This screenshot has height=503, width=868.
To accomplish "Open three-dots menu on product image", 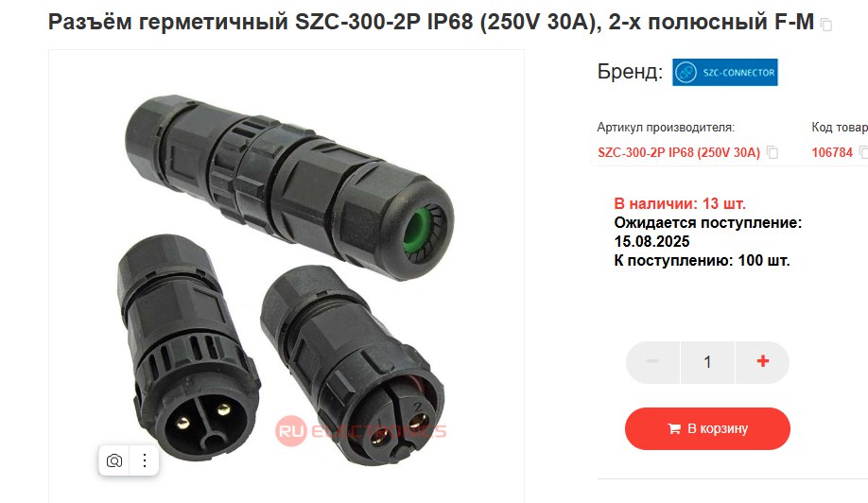I will click(x=145, y=460).
